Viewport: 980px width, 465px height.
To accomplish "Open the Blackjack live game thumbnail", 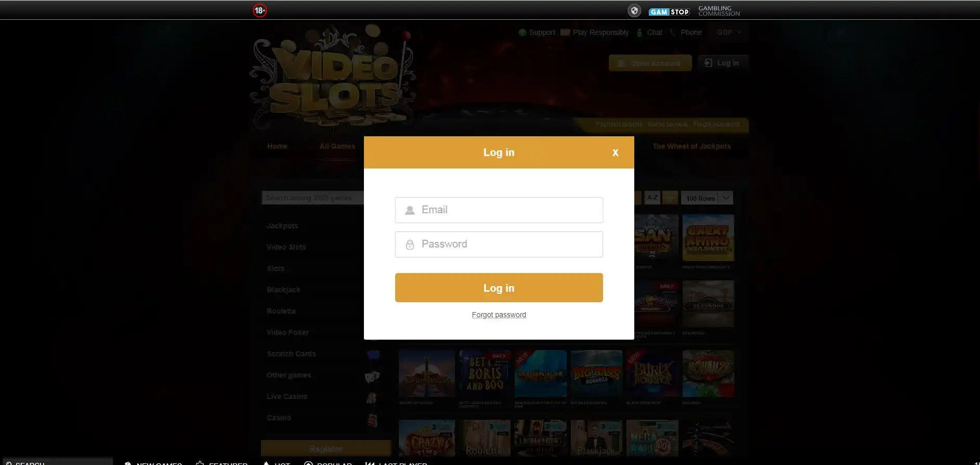I will click(x=596, y=438).
